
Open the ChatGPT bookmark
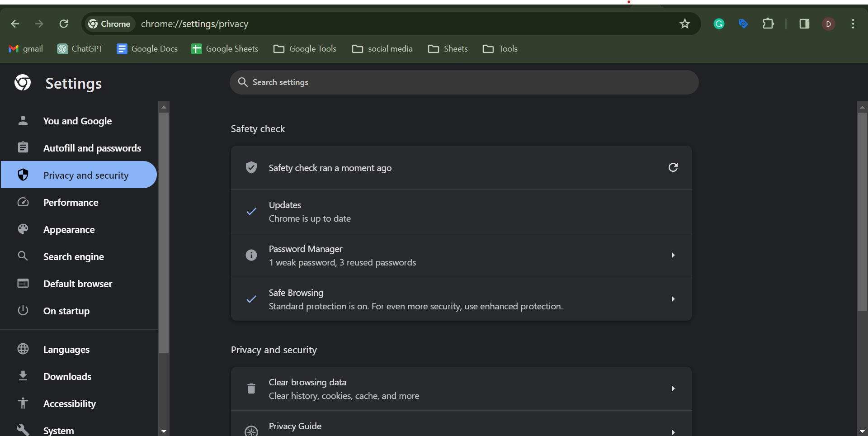tap(80, 48)
